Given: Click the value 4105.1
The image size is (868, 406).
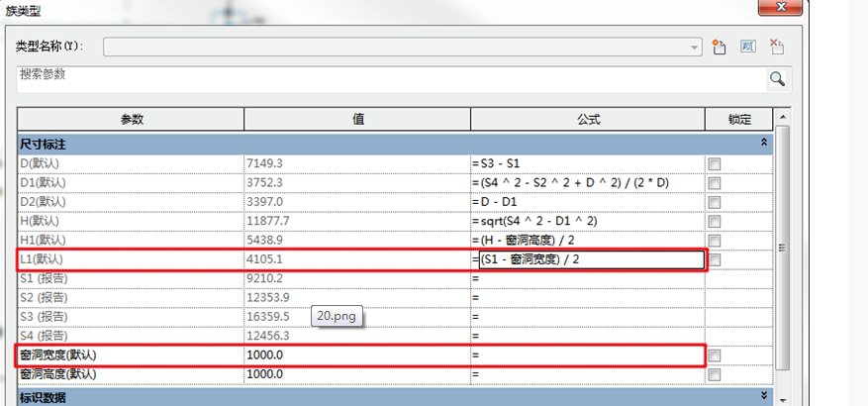Looking at the screenshot, I should point(264,259).
